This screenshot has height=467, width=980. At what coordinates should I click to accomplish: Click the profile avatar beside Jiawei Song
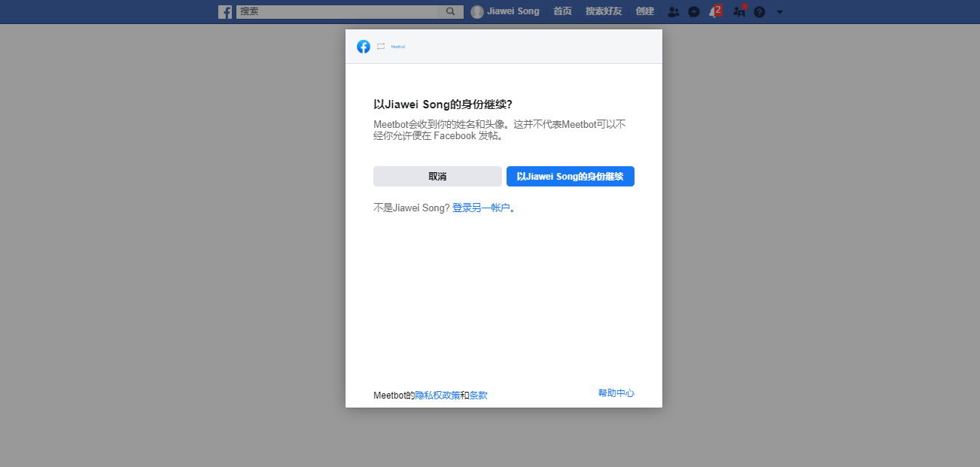(x=477, y=12)
